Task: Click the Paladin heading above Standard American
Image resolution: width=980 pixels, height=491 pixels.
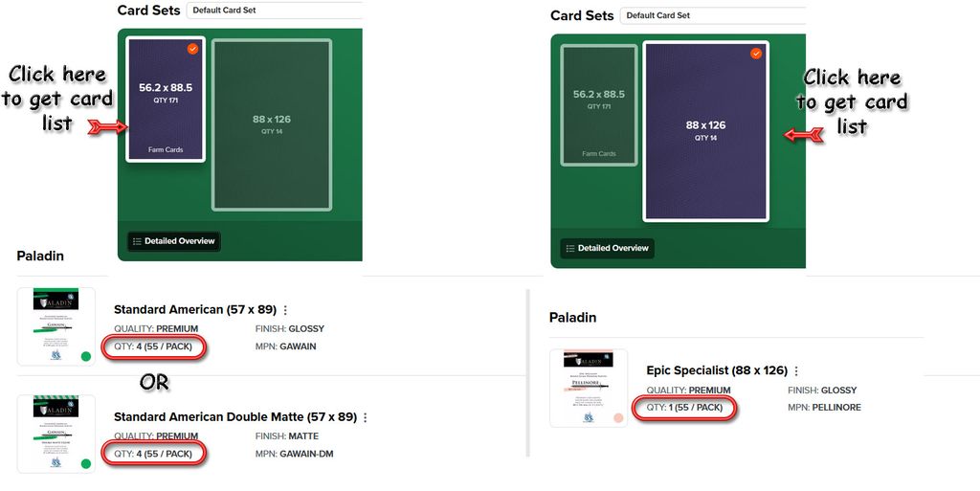Action: [40, 256]
